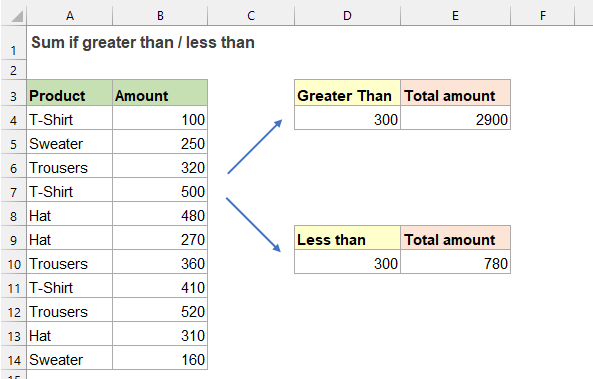Image resolution: width=593 pixels, height=379 pixels.
Task: Select the amount cell 270
Action: (x=160, y=238)
